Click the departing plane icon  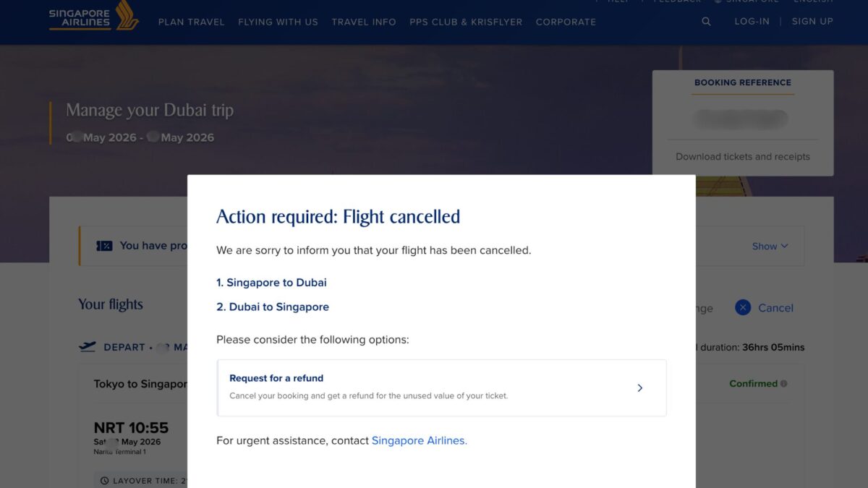[x=88, y=347]
